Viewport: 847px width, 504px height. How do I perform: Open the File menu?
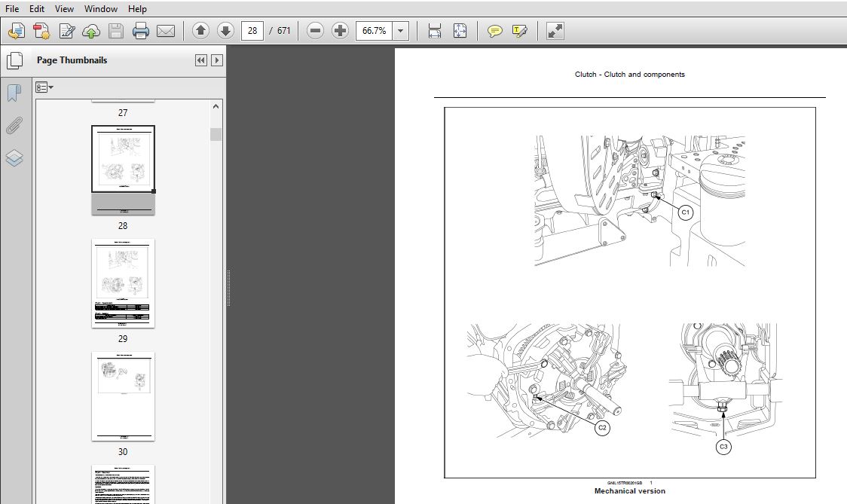point(12,8)
